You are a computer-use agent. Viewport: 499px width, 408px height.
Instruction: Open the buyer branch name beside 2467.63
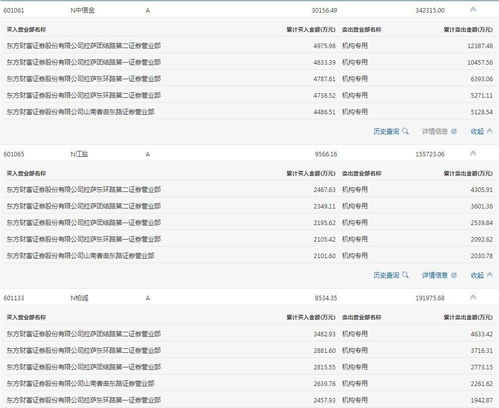(84, 189)
